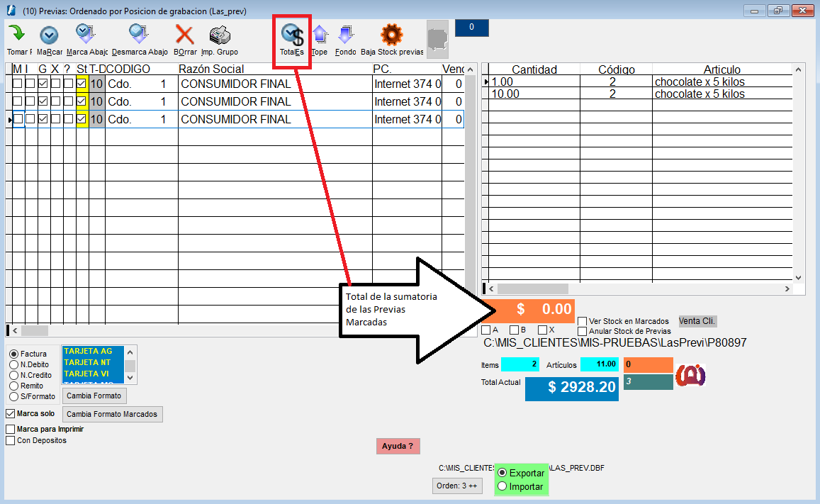Open Imp. Grupo printer icon
The width and height of the screenshot is (820, 504).
coord(220,35)
